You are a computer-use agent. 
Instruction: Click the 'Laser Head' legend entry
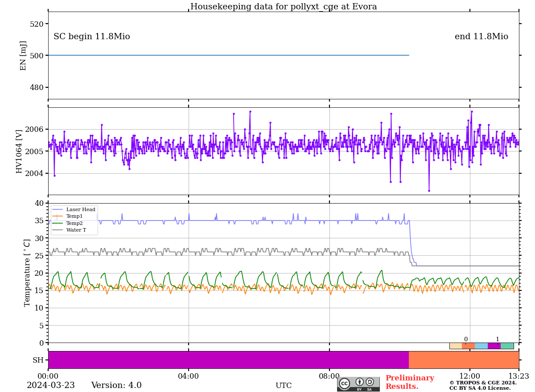(74, 209)
